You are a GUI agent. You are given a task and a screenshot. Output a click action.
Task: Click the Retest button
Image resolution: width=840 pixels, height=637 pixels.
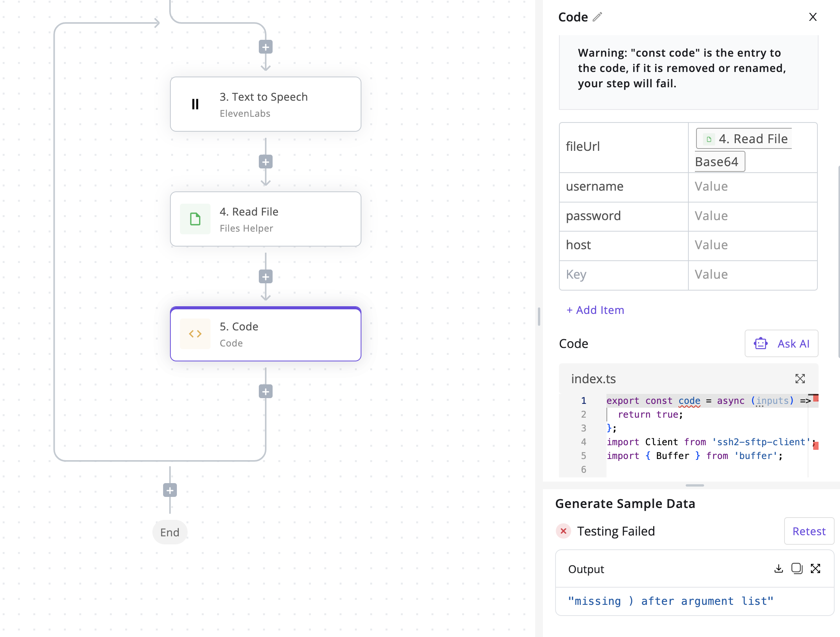pos(809,531)
